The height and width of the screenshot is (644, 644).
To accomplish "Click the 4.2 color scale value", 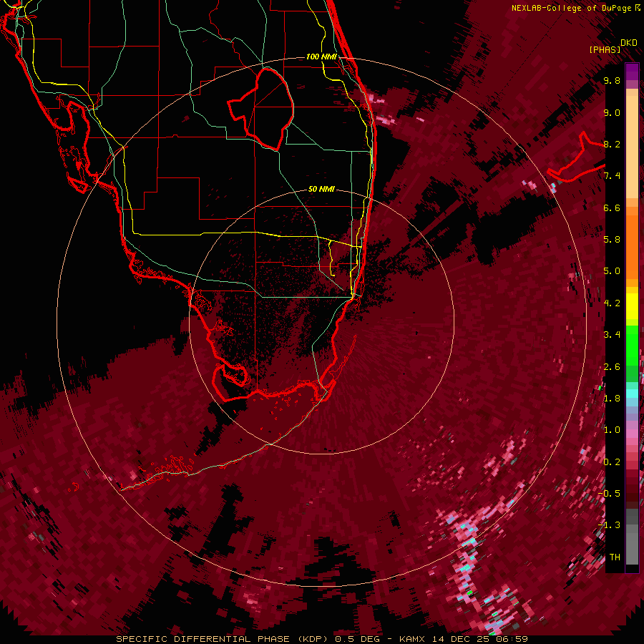I will click(612, 303).
